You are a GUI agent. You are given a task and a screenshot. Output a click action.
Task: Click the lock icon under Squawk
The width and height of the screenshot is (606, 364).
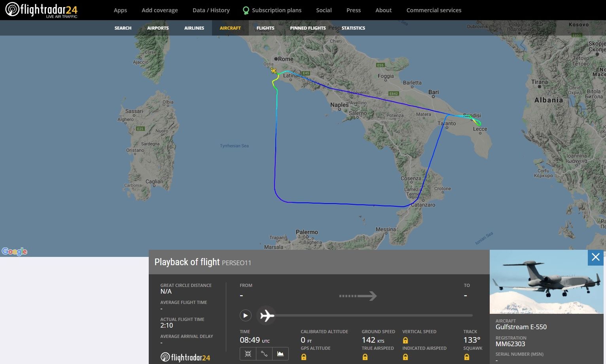coord(467,357)
